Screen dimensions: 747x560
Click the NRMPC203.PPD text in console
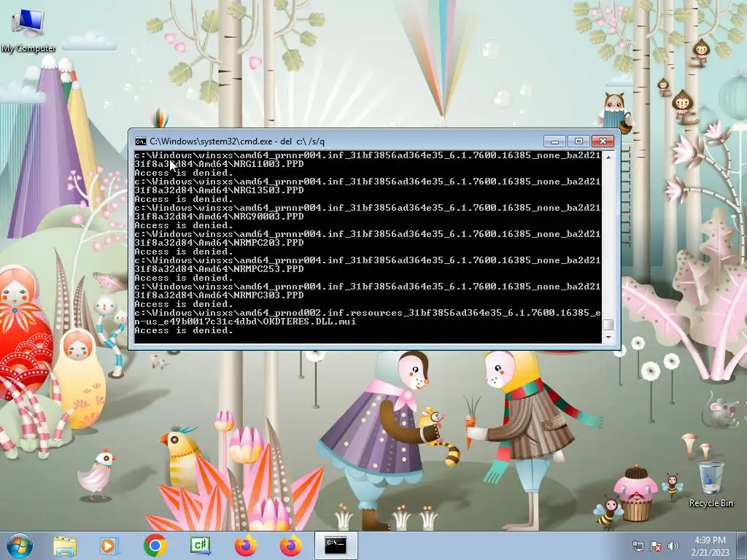tap(268, 242)
